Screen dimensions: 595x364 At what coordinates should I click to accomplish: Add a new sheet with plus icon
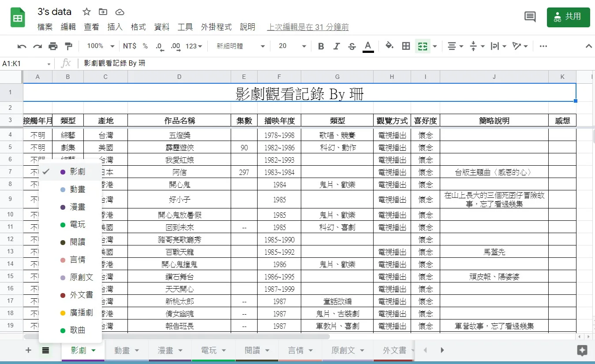[x=28, y=350]
